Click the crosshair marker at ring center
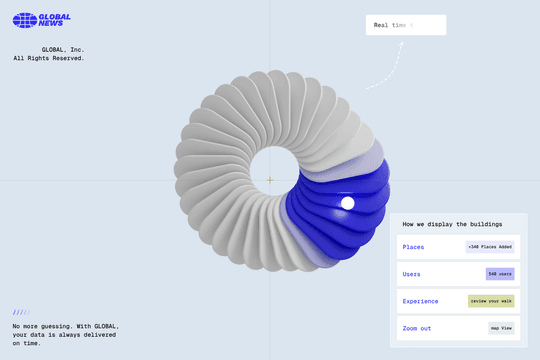540x360 pixels. coord(270,180)
